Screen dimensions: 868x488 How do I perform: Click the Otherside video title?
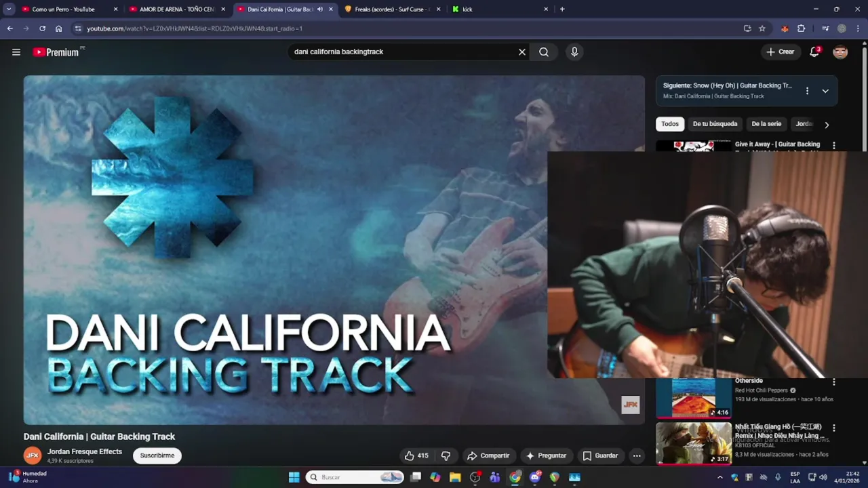[x=749, y=381]
